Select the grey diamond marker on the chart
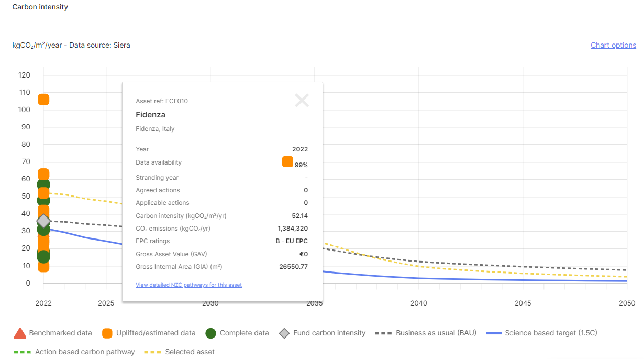Image resolution: width=644 pixels, height=359 pixels. point(43,221)
